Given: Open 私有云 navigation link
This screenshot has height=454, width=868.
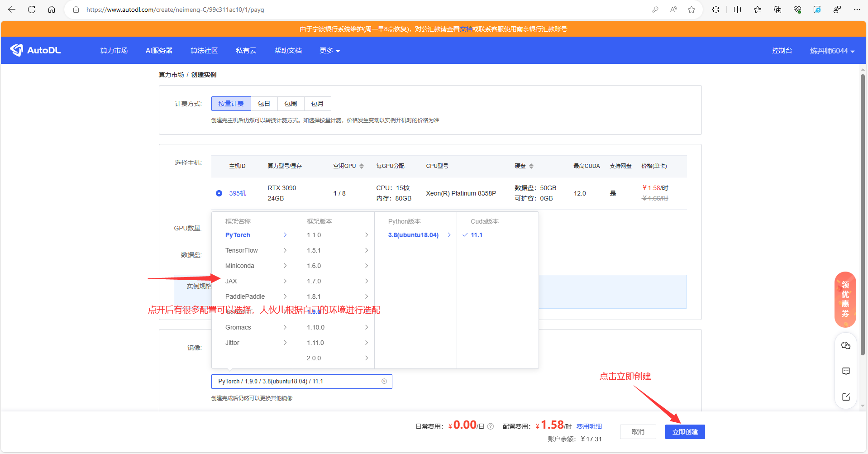Looking at the screenshot, I should (246, 51).
